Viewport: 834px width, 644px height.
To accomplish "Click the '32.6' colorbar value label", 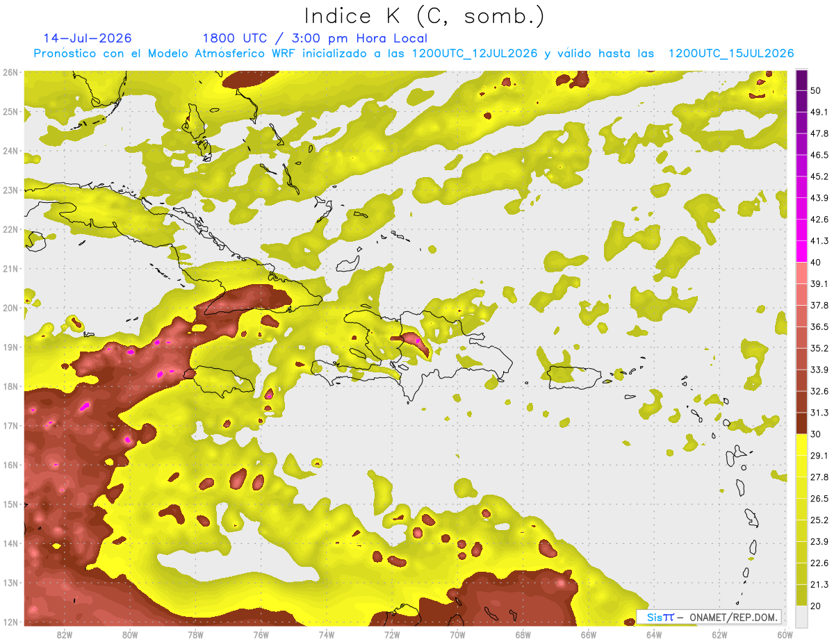I will click(x=819, y=391).
